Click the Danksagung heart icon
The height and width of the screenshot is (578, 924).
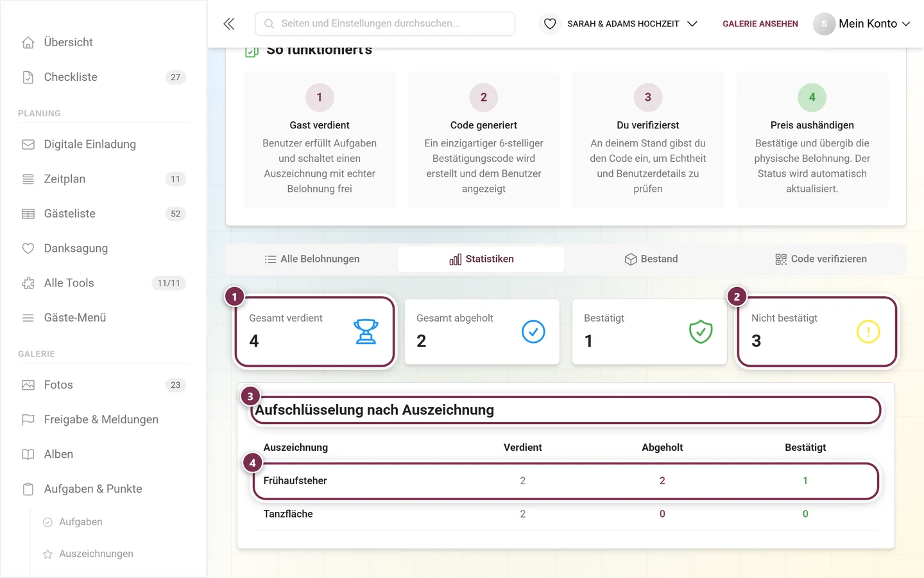coord(28,249)
